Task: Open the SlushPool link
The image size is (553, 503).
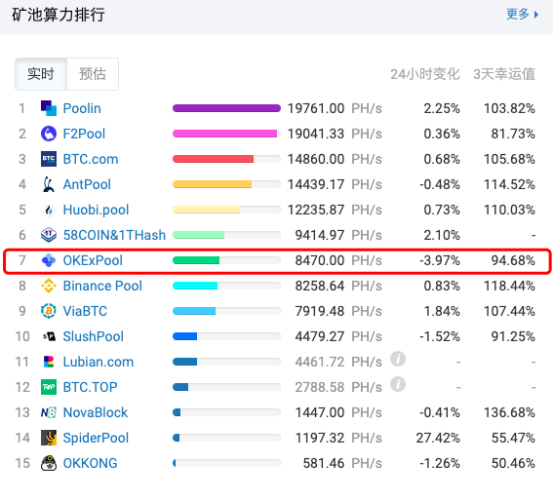Action: click(93, 337)
